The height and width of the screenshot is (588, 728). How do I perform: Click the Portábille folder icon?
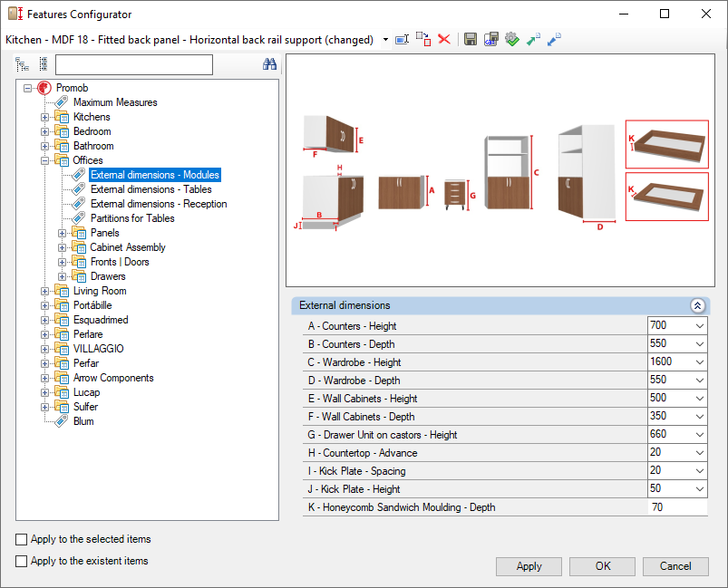62,305
